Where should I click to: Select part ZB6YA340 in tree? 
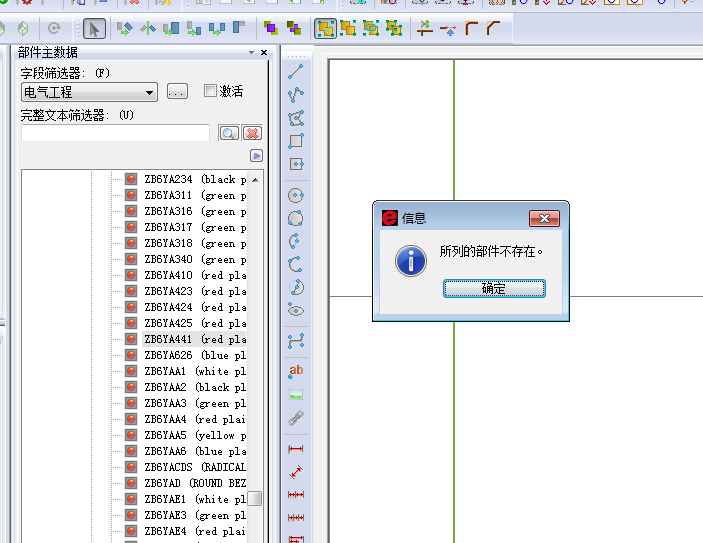coord(195,259)
